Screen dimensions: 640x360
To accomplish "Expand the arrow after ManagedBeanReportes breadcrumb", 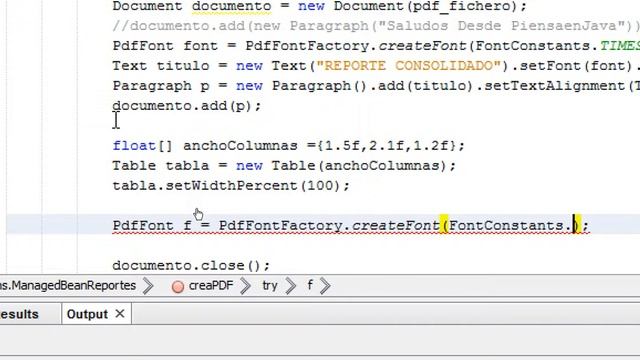I will coord(149,286).
